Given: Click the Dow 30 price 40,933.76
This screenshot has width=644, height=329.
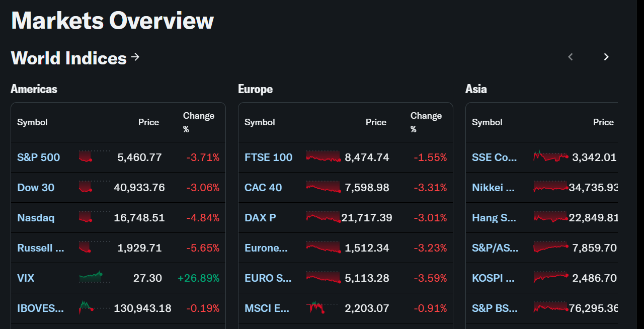Looking at the screenshot, I should tap(139, 188).
